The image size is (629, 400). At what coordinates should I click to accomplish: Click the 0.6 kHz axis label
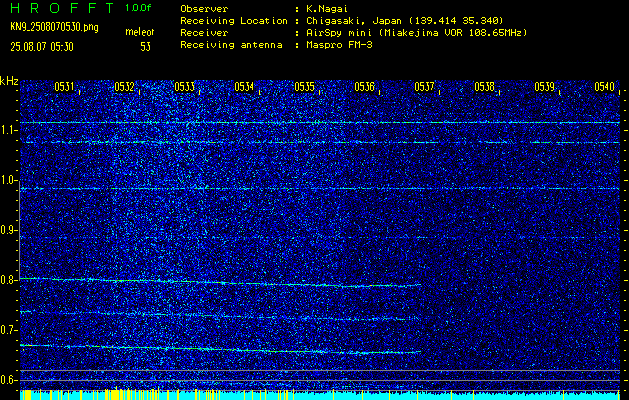click(8, 380)
